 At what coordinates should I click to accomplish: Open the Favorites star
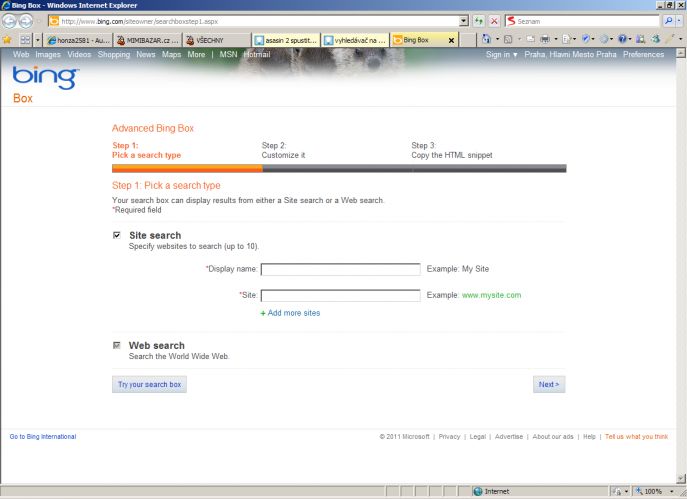pos(7,40)
